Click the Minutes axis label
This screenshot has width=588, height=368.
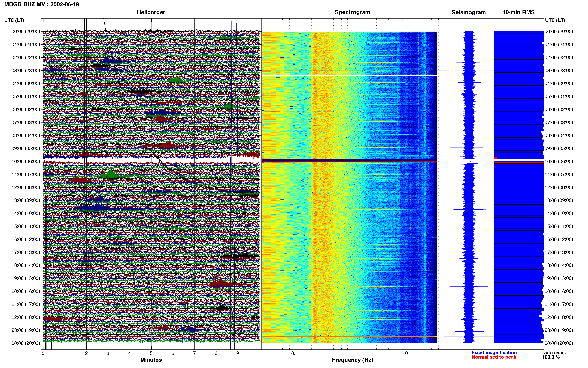click(x=151, y=360)
